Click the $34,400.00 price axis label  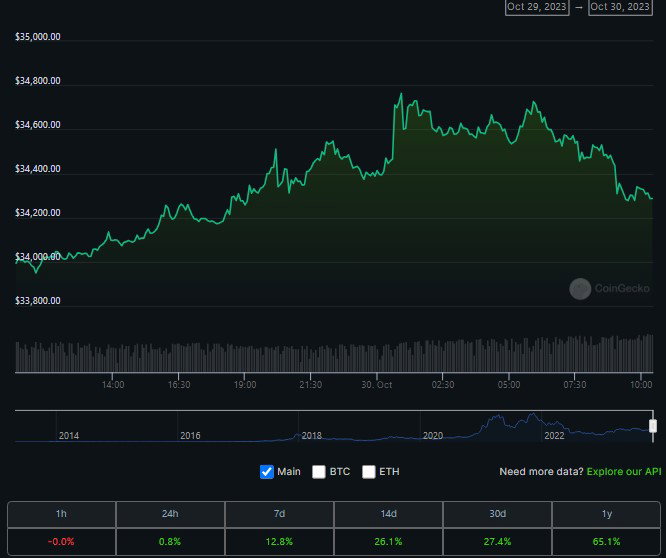coord(38,169)
